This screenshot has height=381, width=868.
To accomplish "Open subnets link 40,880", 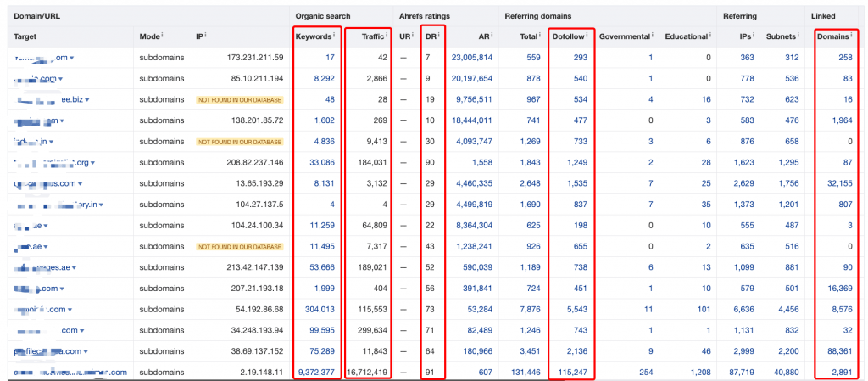I will click(x=787, y=373).
